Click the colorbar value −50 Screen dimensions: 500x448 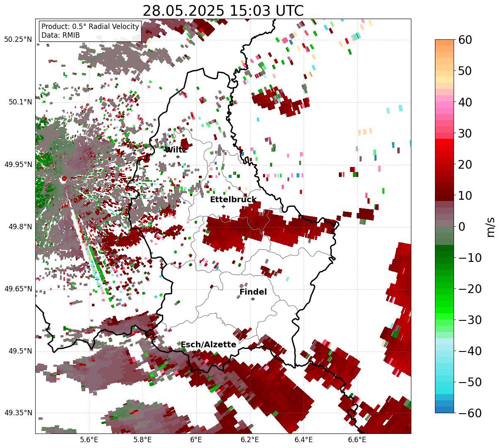point(470,382)
